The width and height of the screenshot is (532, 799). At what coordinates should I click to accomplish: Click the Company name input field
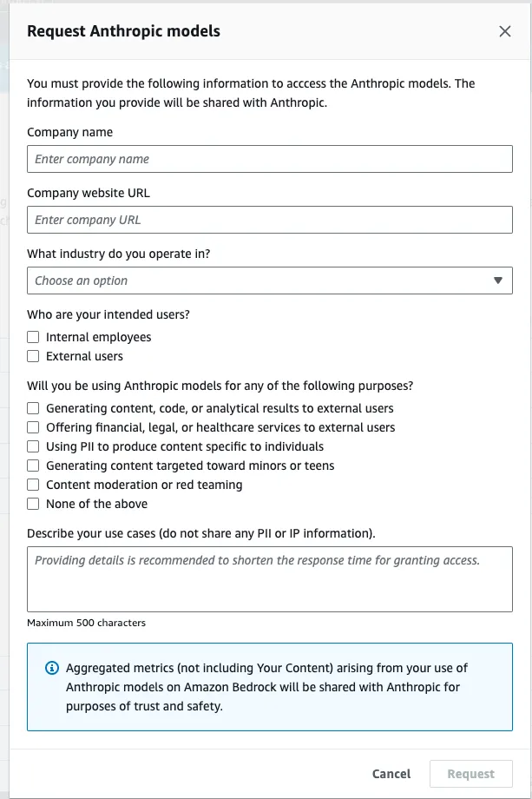tap(269, 159)
